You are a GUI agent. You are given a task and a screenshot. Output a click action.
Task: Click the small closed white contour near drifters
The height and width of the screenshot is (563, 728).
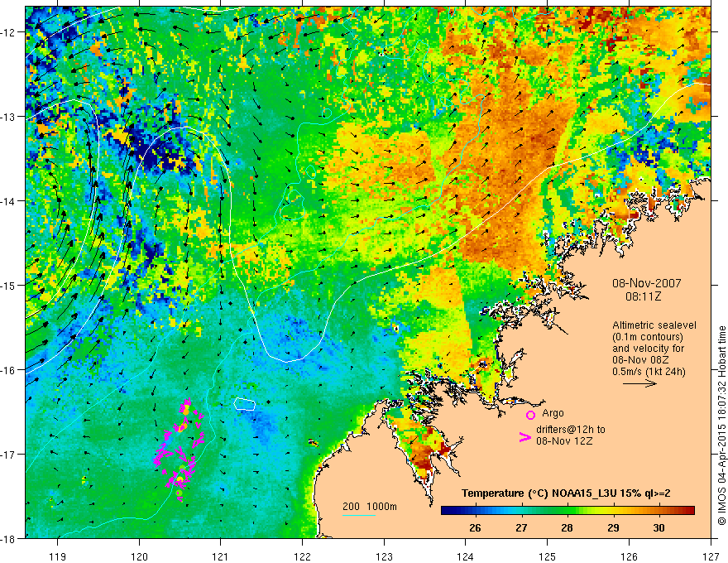245,404
